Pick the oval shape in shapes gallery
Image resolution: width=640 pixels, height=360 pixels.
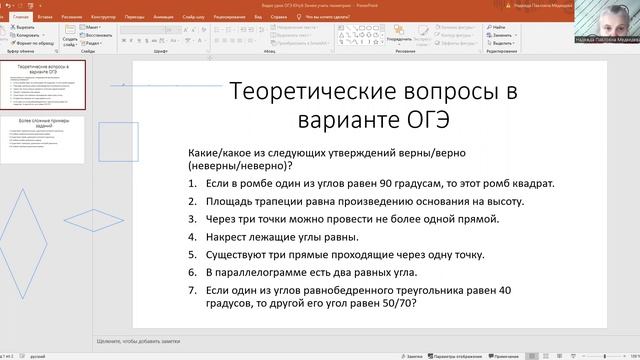point(369,28)
